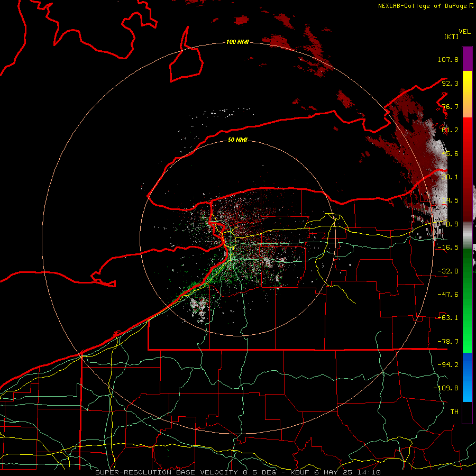
Task: Select the 92.3 legend value
Action: coord(450,83)
